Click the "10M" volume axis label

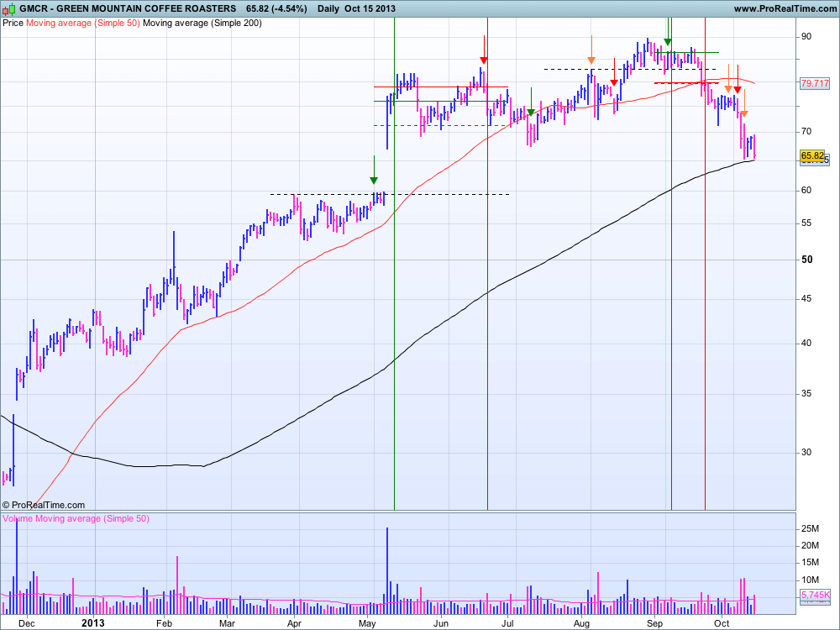810,580
